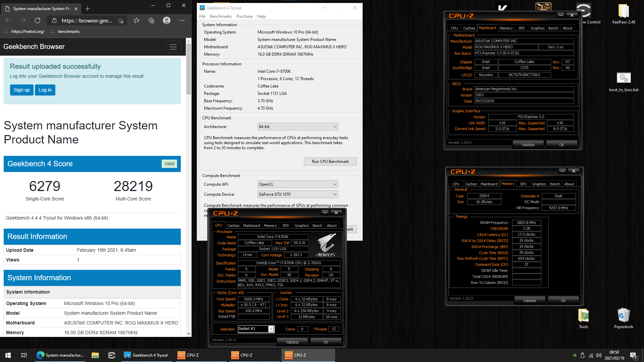Open Geekbench Browser hamburger menu

point(173,47)
